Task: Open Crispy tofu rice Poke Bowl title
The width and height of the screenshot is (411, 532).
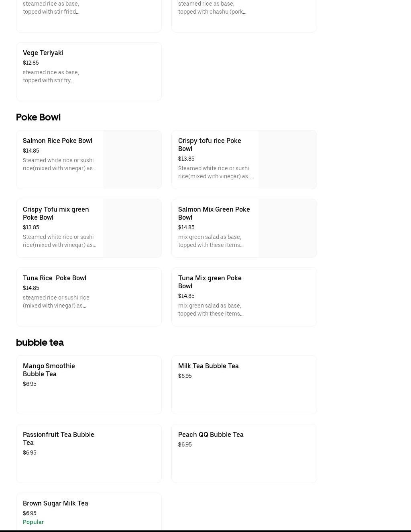Action: pyautogui.click(x=210, y=145)
